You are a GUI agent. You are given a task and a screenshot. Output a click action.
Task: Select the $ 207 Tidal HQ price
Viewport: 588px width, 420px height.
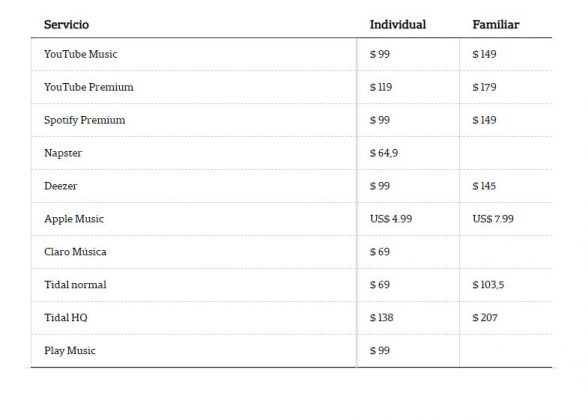point(484,318)
